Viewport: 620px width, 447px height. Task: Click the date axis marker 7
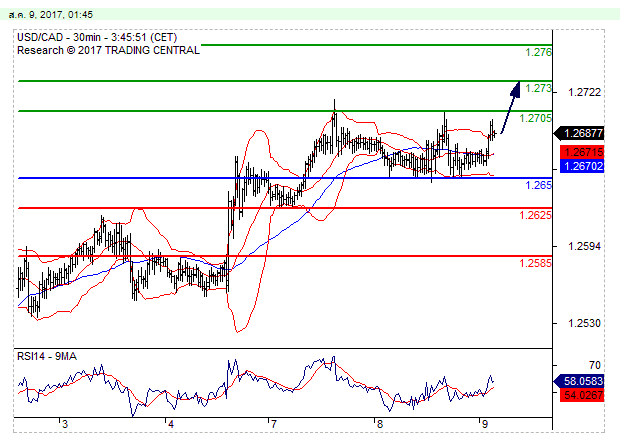tap(273, 425)
